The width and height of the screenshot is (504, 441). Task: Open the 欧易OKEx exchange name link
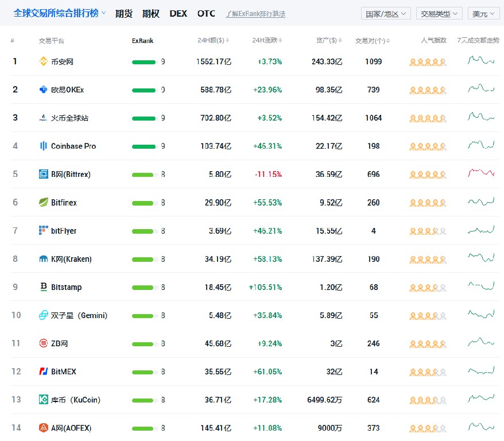pos(68,90)
